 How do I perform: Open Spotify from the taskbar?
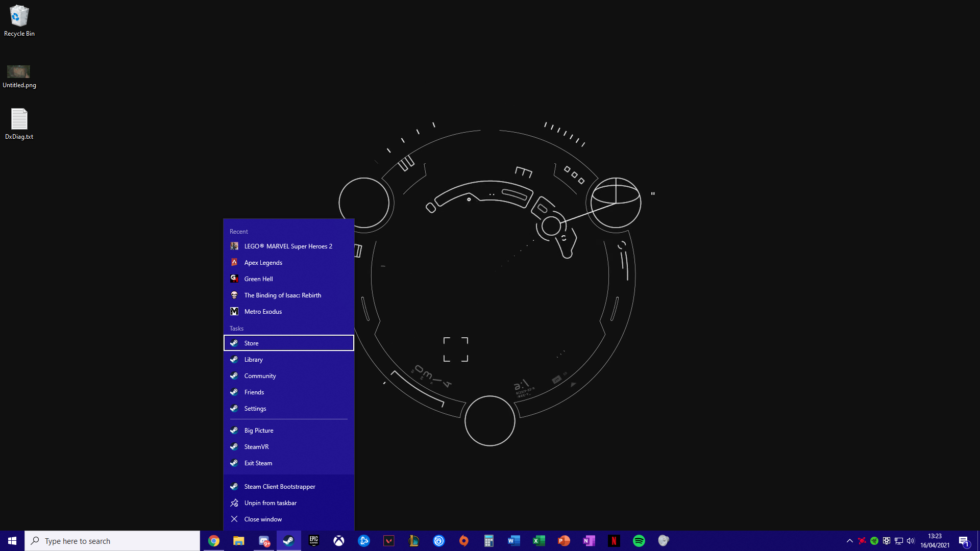point(639,541)
